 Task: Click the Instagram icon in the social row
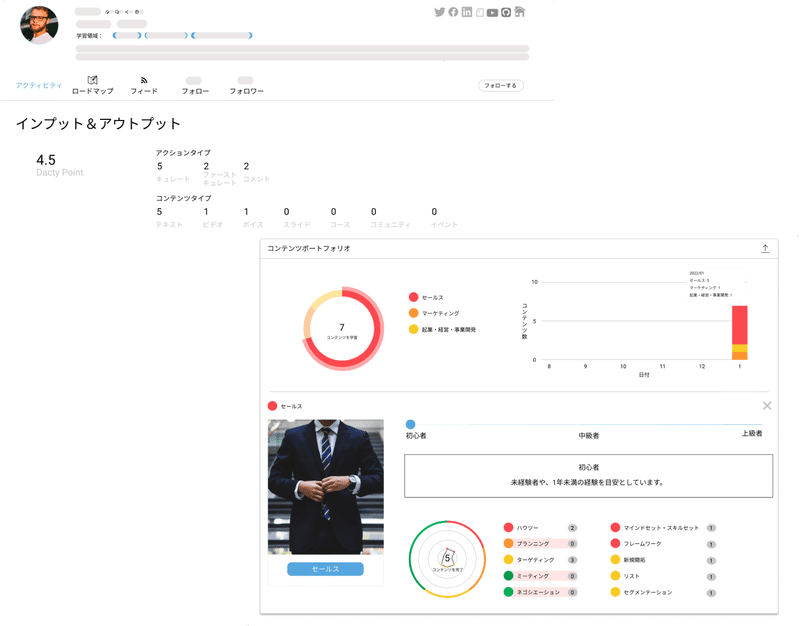(479, 13)
